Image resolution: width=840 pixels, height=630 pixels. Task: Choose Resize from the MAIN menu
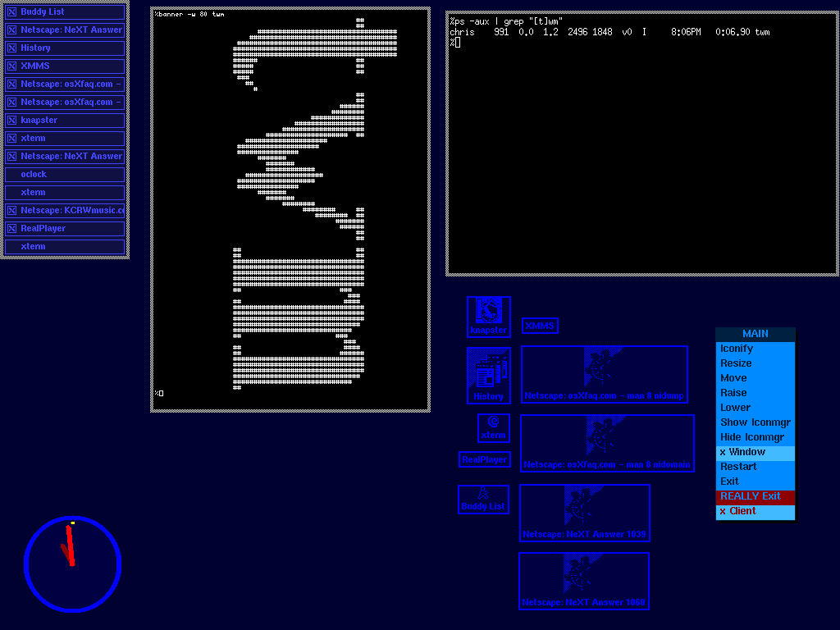[x=756, y=363]
